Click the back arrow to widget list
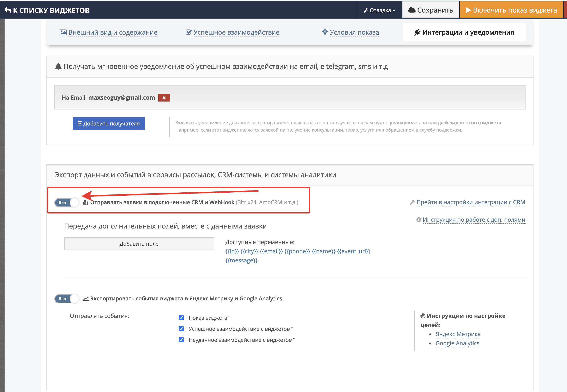 click(8, 9)
